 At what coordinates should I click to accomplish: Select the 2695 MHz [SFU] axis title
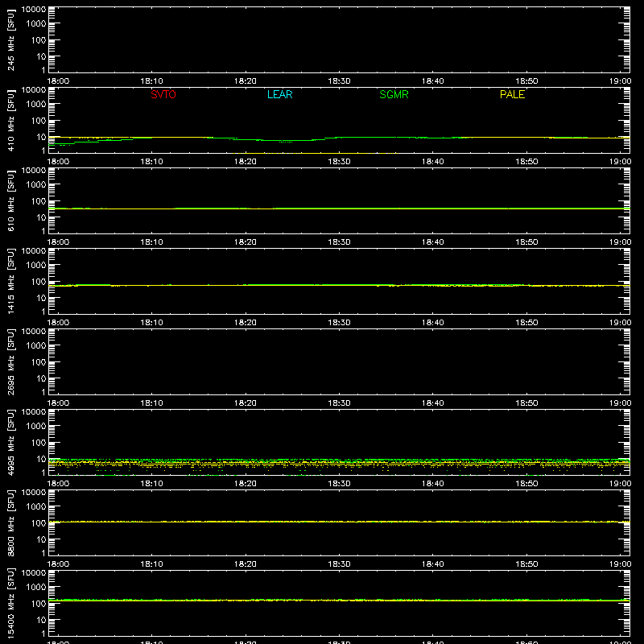[x=11, y=361]
